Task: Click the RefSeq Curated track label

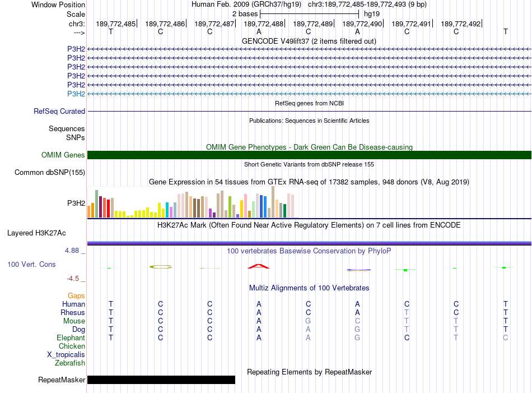Action: (x=59, y=111)
